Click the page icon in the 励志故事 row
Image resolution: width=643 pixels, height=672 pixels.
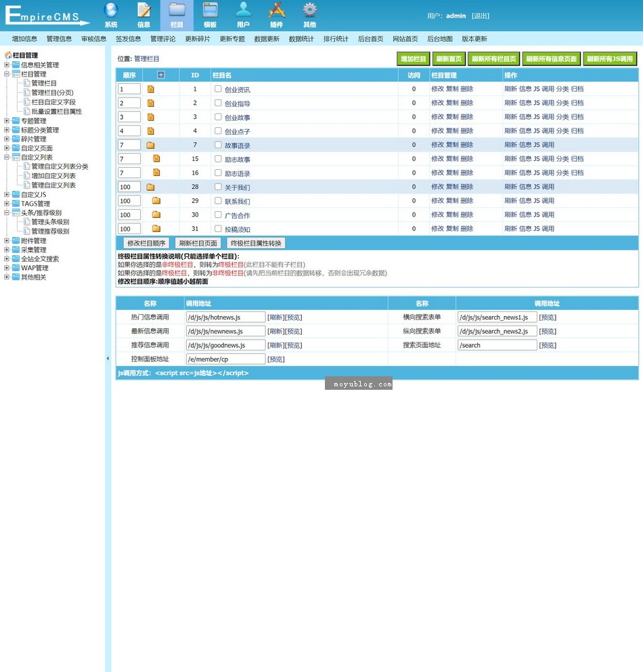click(x=156, y=159)
